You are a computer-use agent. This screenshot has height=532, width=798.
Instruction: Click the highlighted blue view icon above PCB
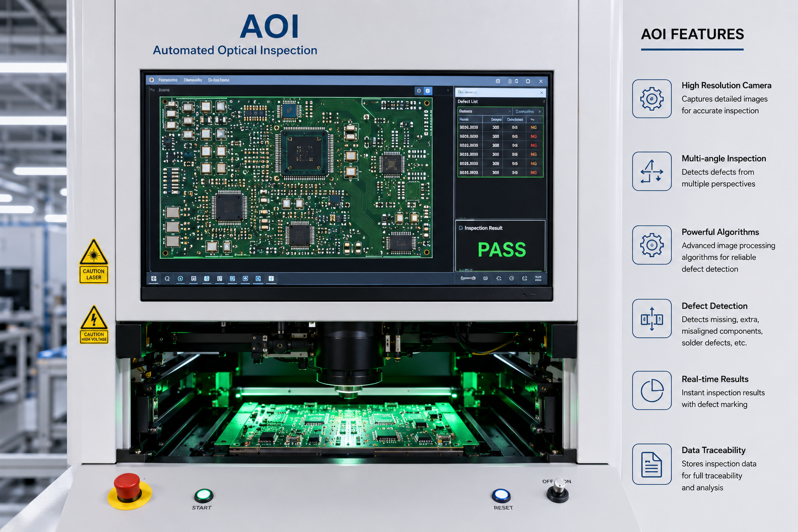[428, 91]
